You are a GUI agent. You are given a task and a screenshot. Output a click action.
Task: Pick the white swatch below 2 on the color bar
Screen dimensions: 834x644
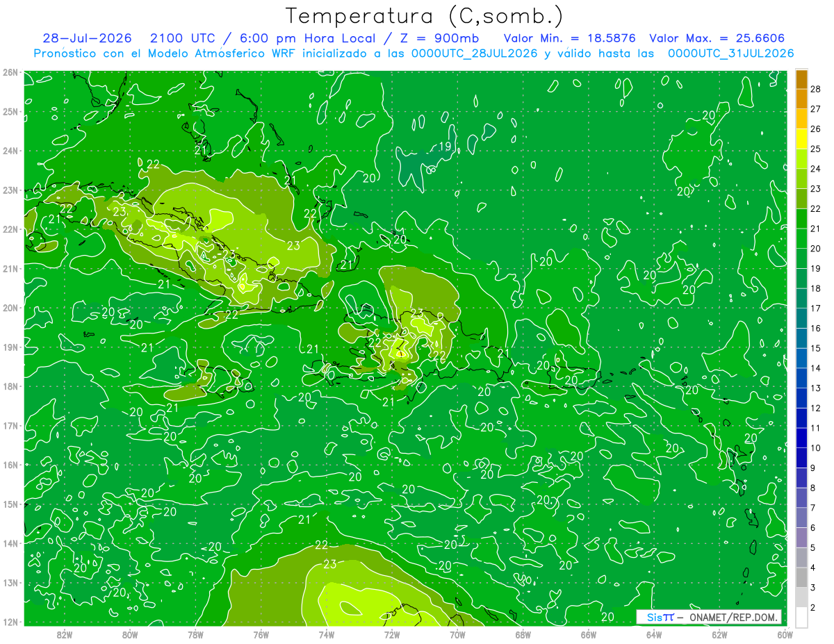801,617
